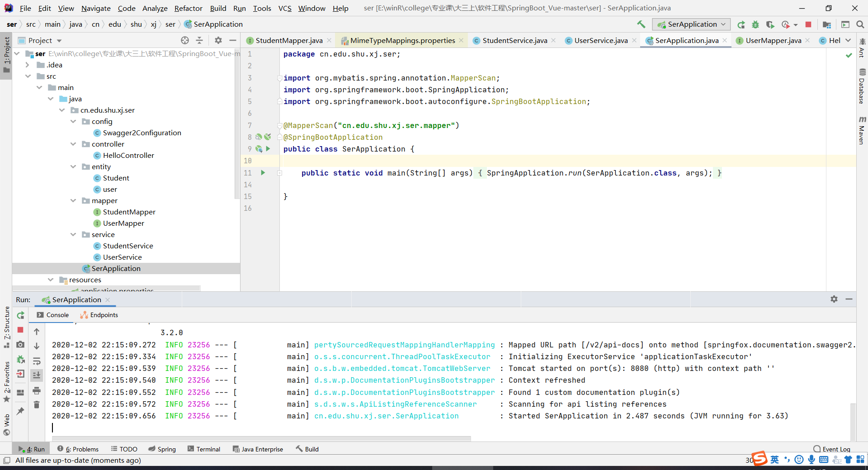
Task: Open Run panel gear options
Action: (834, 299)
